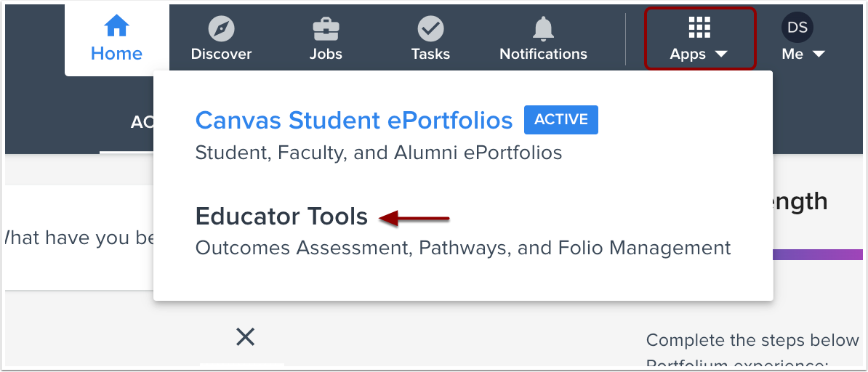Click the purple profile strength progress bar
The image size is (868, 372).
(819, 254)
